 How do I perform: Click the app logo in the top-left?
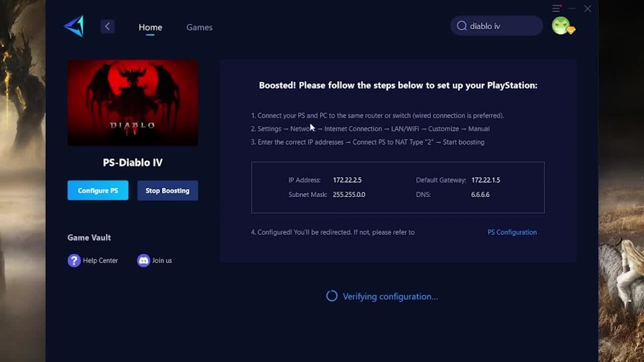tap(74, 26)
